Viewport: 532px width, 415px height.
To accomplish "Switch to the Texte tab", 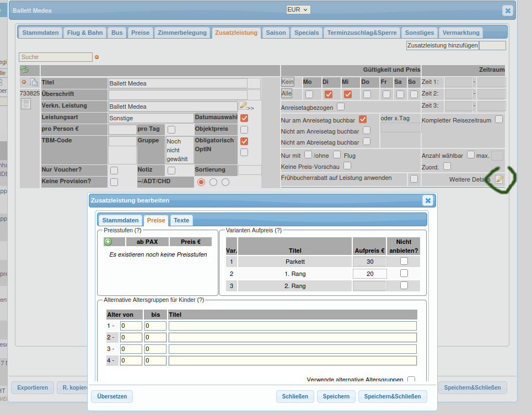I will click(x=181, y=220).
